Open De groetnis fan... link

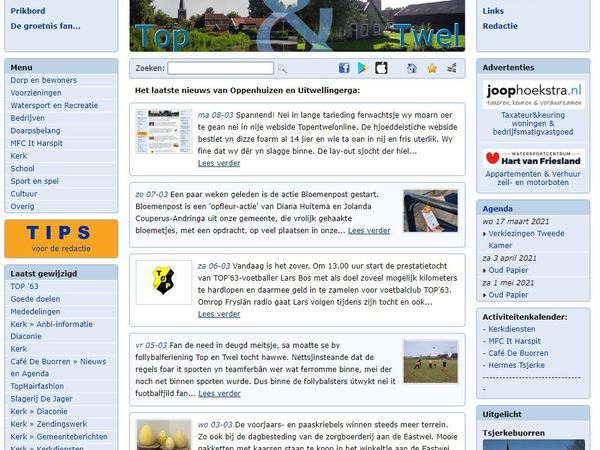[46, 26]
